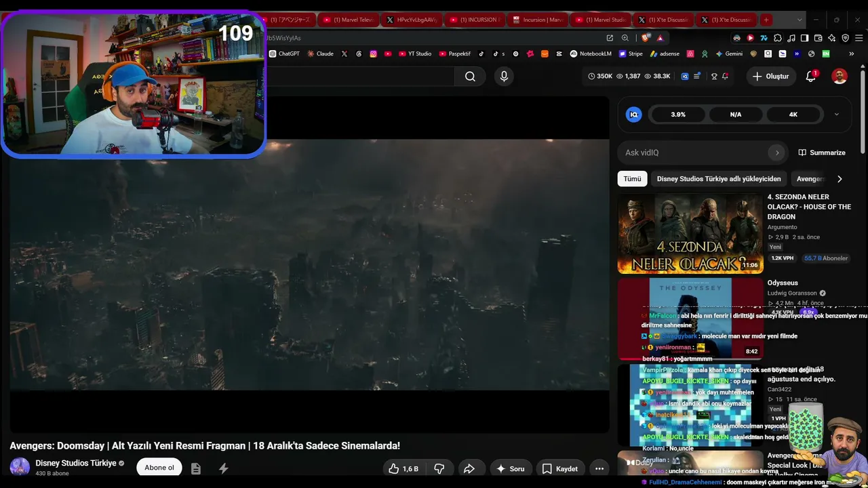868x488 pixels.
Task: Open Disney Studios Türkiye channel avatar
Action: pos(20,468)
